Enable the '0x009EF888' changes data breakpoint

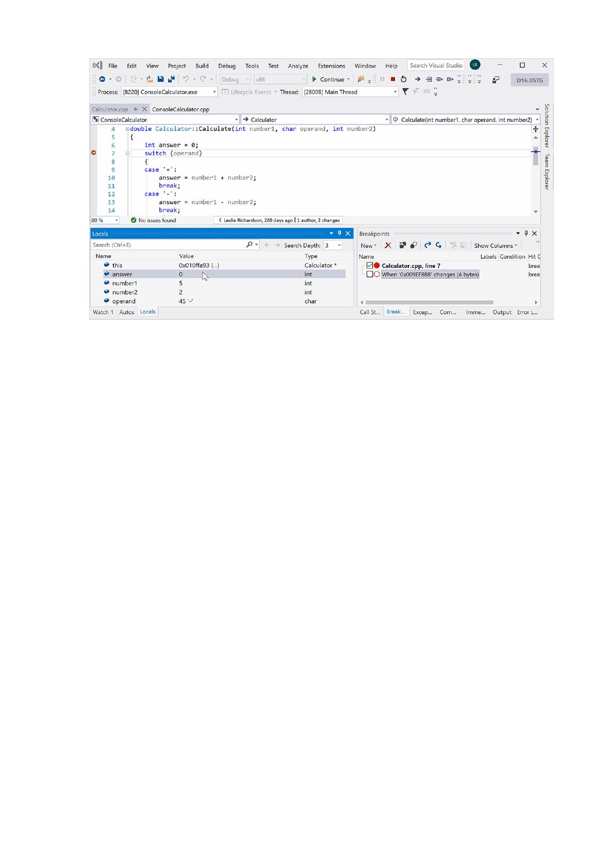pyautogui.click(x=370, y=275)
